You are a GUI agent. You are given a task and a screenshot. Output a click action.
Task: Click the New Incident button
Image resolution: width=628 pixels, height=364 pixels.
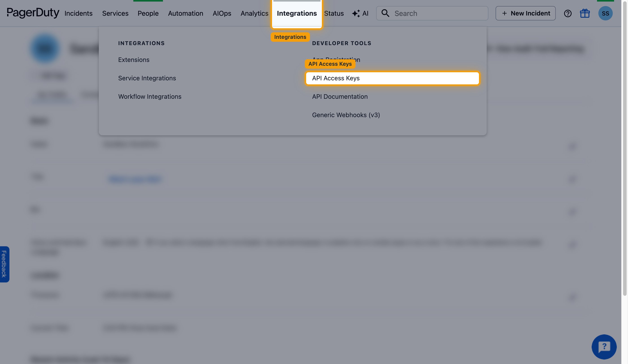click(525, 13)
